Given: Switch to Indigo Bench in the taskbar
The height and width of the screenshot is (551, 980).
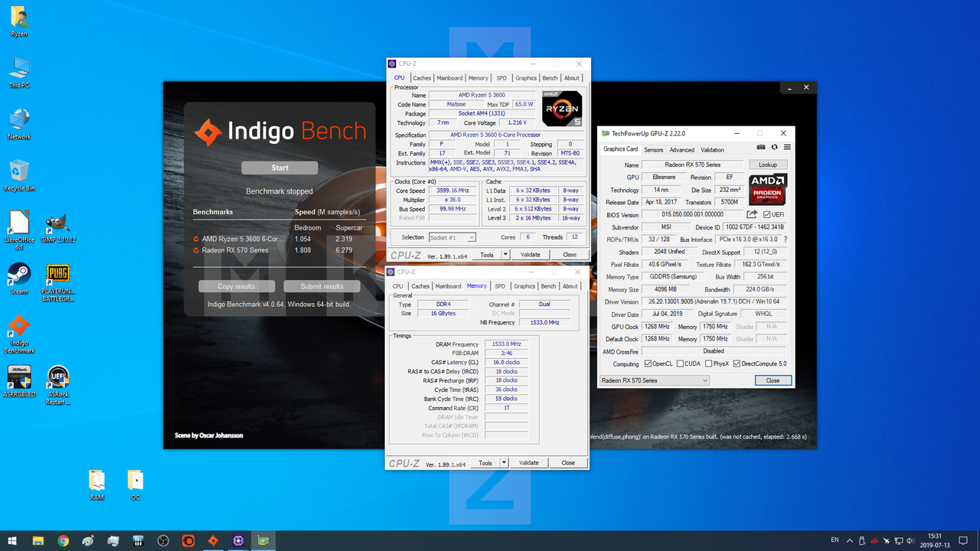Looking at the screenshot, I should click(x=213, y=541).
